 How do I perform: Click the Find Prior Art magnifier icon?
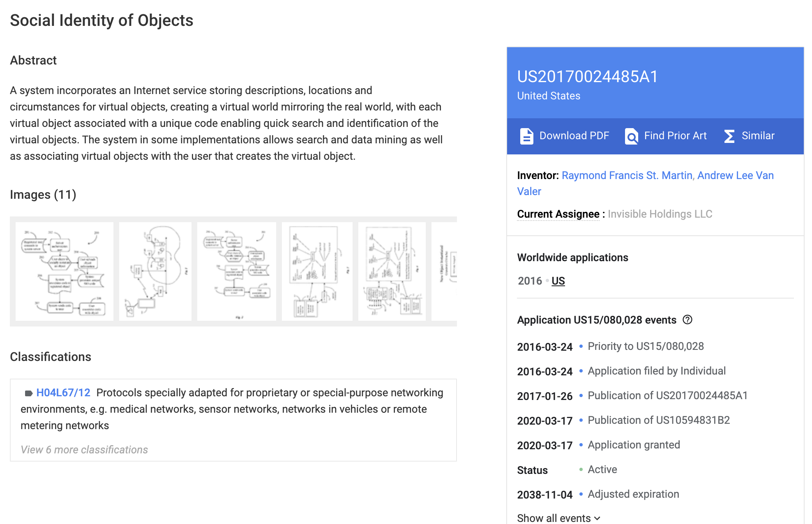point(631,136)
